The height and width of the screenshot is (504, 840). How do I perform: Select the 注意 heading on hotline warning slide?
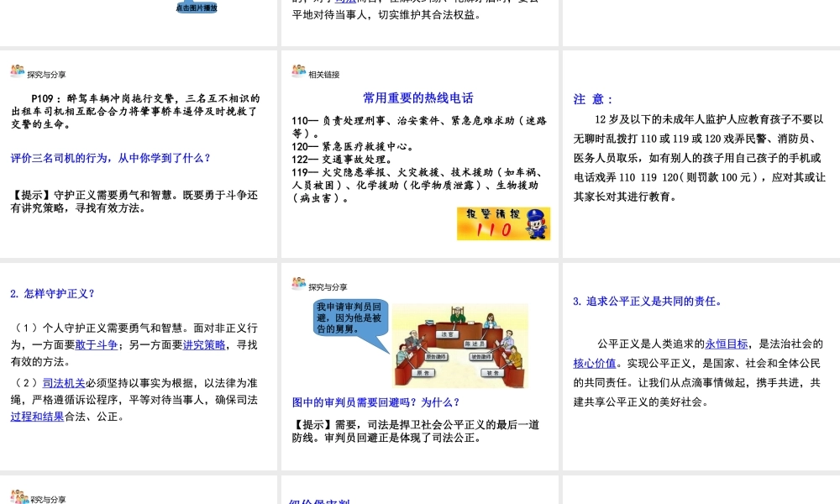click(x=593, y=99)
